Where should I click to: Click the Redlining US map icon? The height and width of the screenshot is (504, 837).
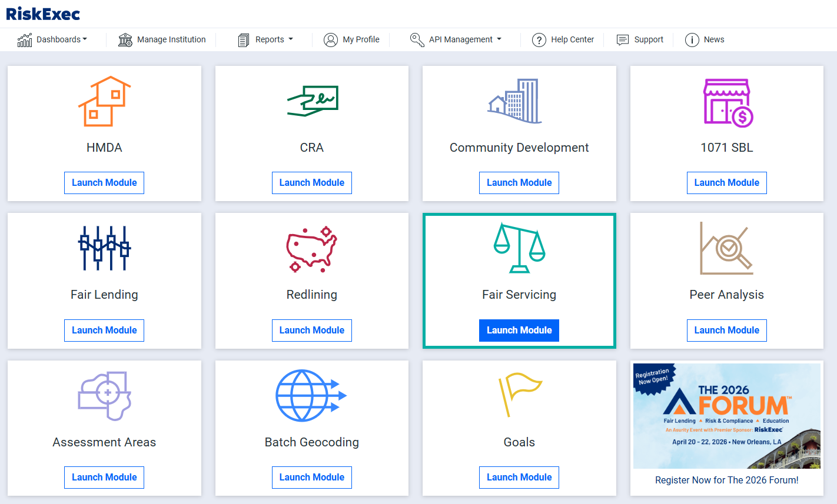(311, 249)
